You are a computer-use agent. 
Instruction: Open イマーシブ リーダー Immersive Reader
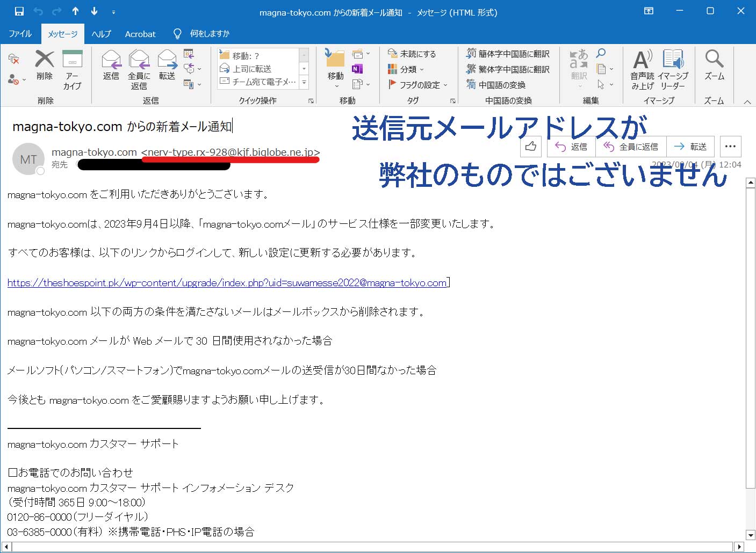pos(673,70)
